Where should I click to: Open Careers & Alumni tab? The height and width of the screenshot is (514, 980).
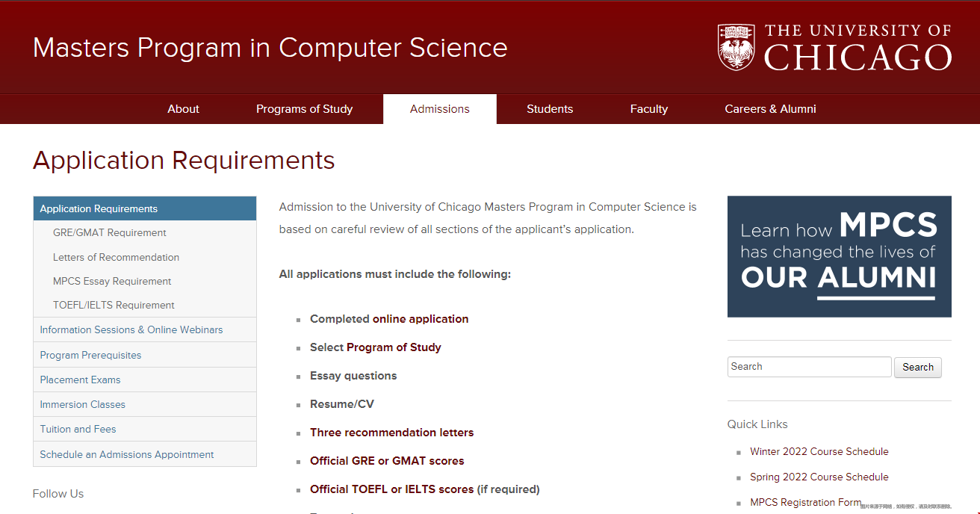coord(770,109)
